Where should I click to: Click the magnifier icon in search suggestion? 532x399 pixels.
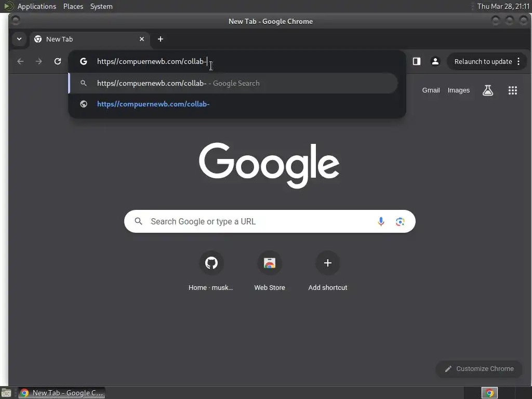[84, 83]
